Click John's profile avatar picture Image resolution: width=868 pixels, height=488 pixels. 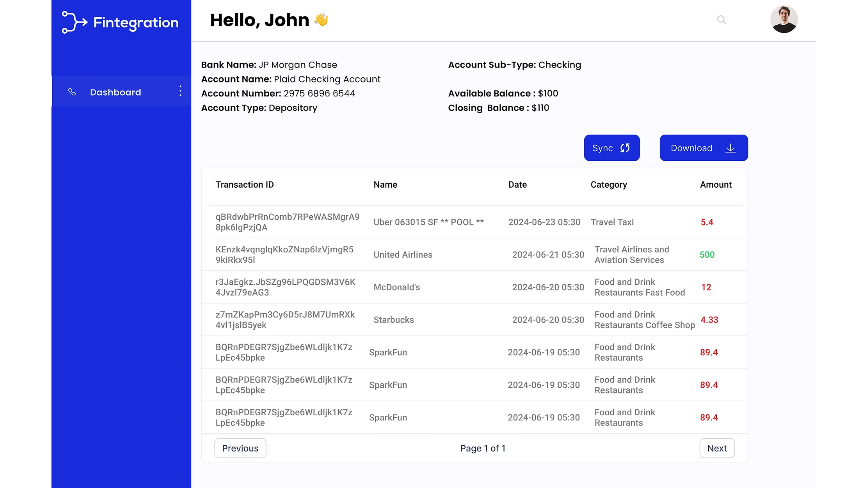[x=784, y=19]
